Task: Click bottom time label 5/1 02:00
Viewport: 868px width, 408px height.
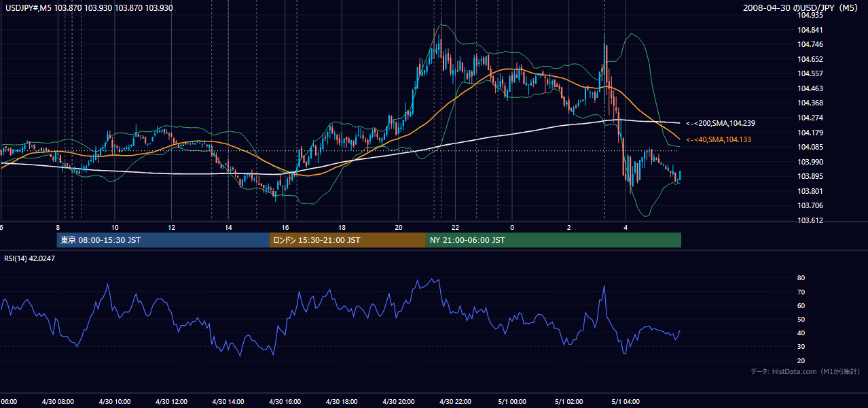Action: tap(569, 401)
